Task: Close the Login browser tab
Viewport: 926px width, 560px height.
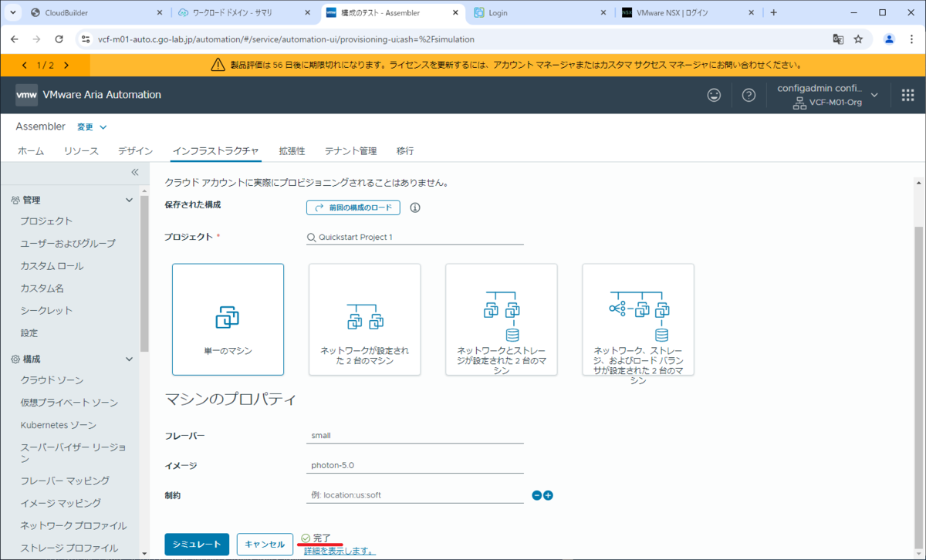Action: [x=604, y=12]
